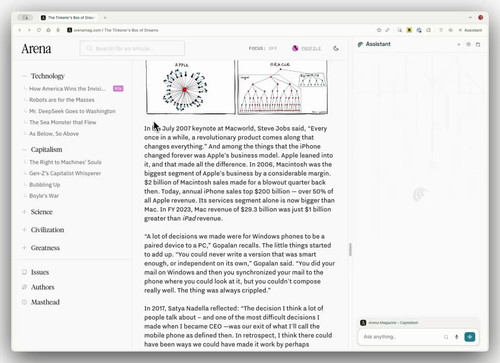Open The Right to Machines' Souls article

click(65, 162)
